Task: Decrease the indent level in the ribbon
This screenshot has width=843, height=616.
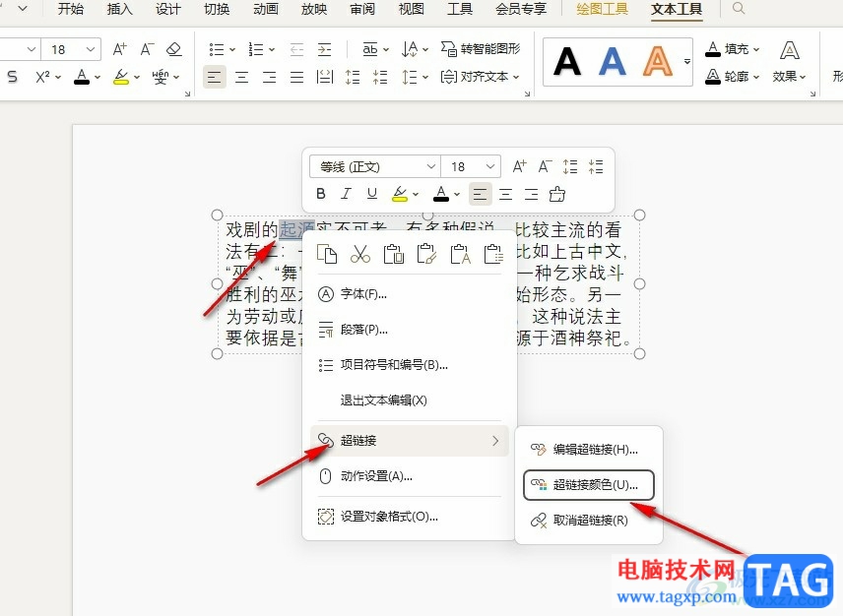Action: 296,49
